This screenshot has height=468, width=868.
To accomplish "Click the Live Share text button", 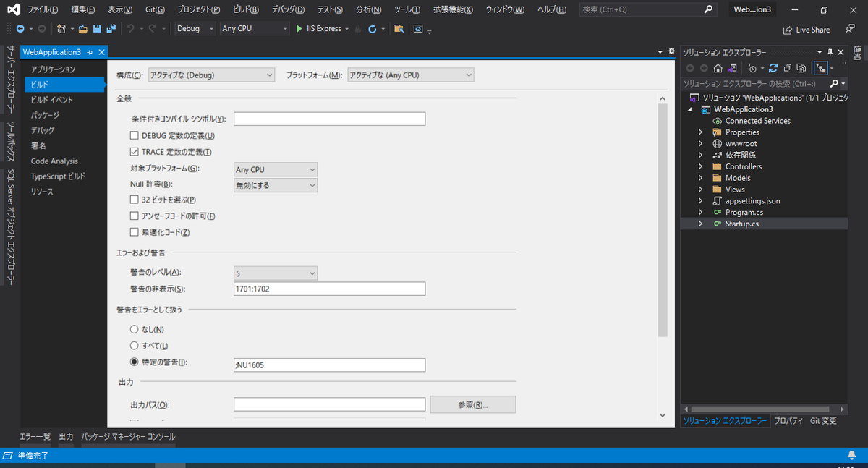I will click(813, 30).
